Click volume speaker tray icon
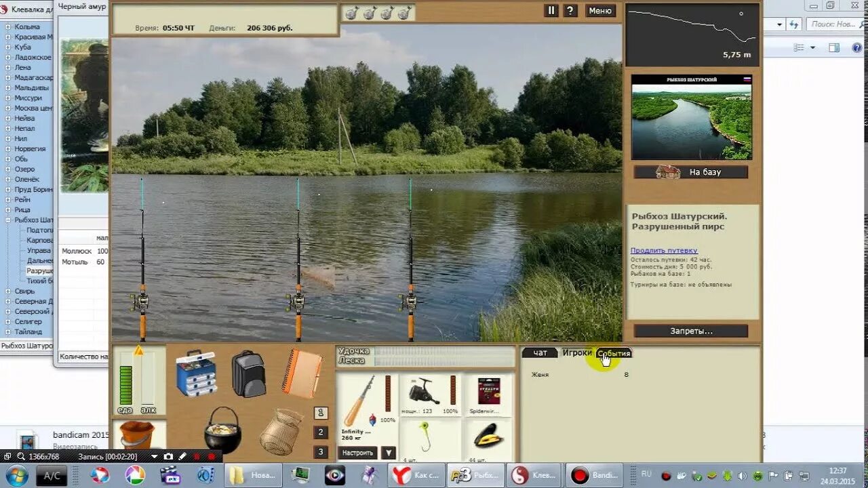The image size is (868, 488). coord(743,476)
